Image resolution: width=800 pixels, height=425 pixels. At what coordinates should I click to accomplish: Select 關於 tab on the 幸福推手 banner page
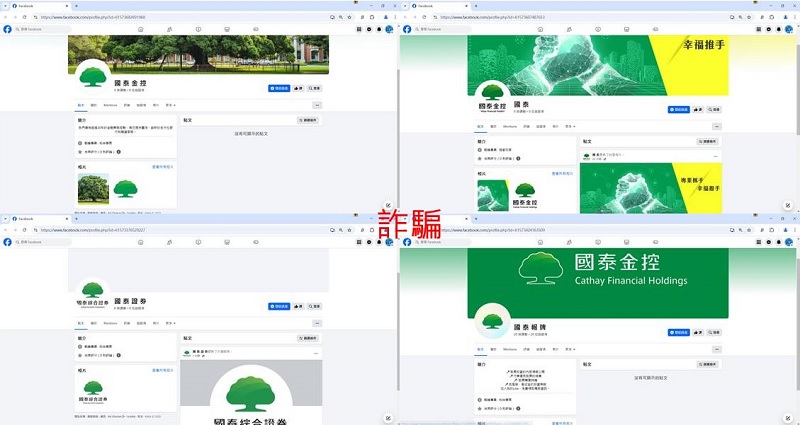(x=493, y=127)
